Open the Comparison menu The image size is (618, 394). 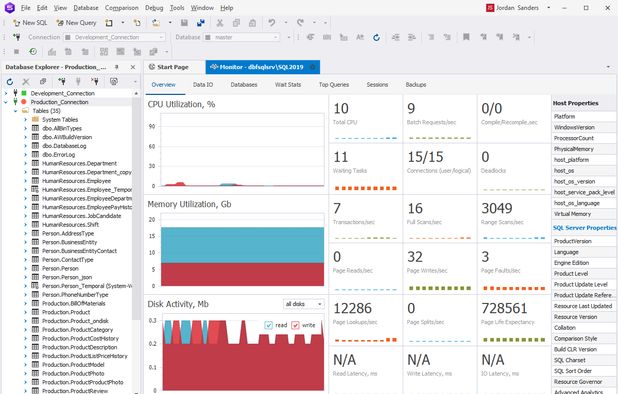click(x=122, y=8)
